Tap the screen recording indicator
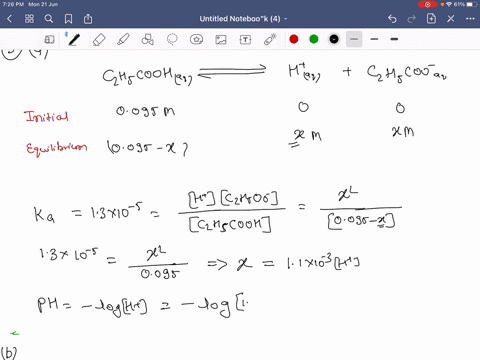The image size is (480, 360). click(x=427, y=4)
